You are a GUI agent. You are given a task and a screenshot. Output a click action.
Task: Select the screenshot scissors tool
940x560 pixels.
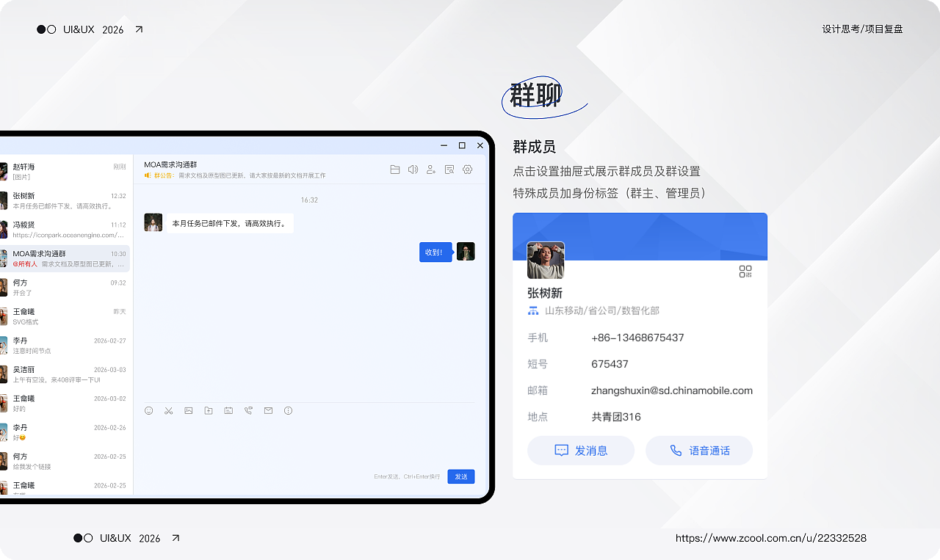tap(169, 410)
